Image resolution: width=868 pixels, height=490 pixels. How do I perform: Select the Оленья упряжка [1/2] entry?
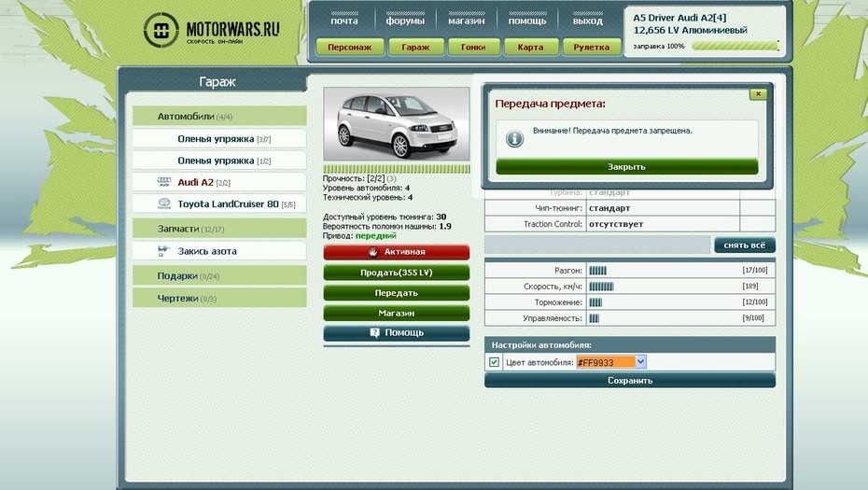coord(219,161)
